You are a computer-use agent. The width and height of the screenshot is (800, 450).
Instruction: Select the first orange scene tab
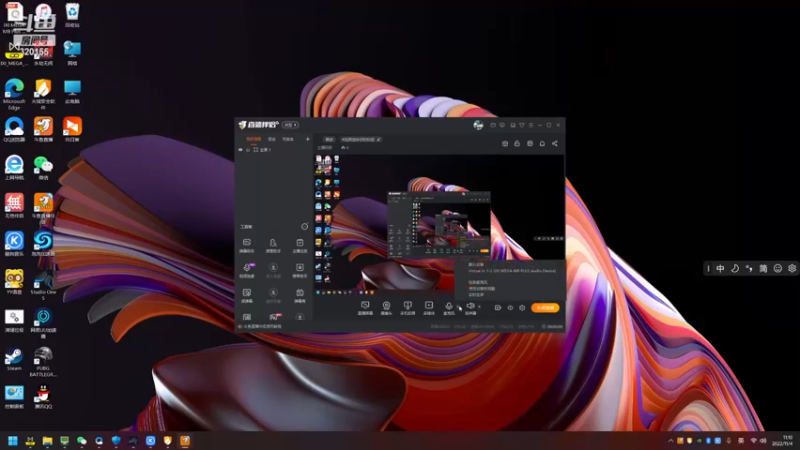pos(253,139)
